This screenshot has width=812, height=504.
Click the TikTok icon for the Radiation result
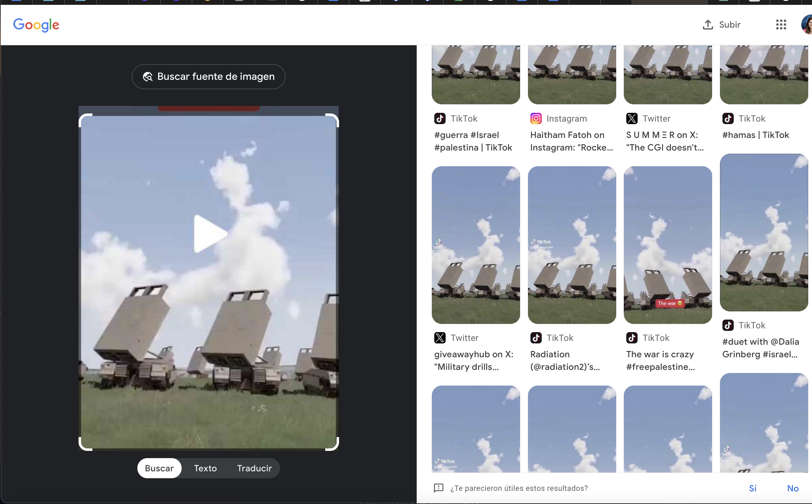tap(536, 338)
